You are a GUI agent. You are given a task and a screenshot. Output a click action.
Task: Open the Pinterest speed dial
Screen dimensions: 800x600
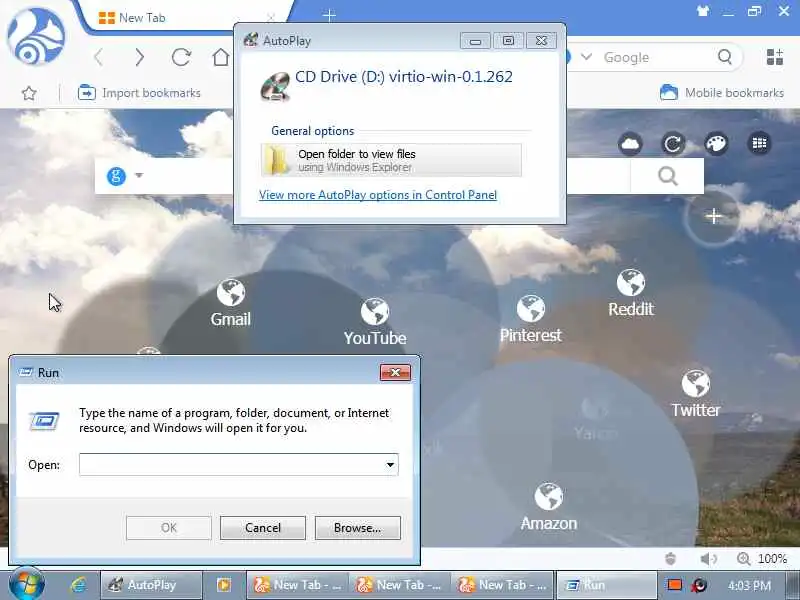click(531, 319)
